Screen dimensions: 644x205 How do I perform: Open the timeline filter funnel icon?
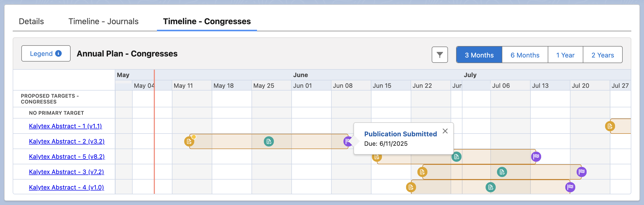pyautogui.click(x=440, y=55)
